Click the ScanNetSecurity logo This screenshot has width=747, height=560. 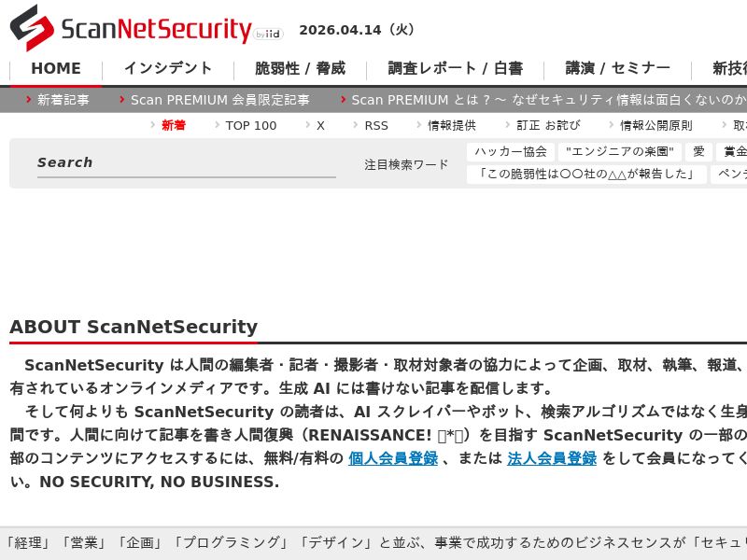[131, 28]
